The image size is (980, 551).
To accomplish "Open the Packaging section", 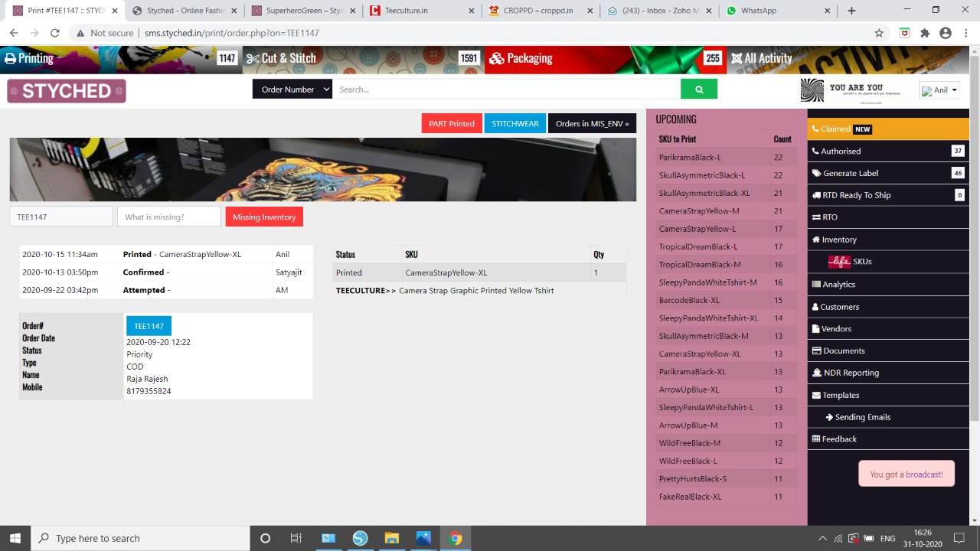I will (521, 58).
